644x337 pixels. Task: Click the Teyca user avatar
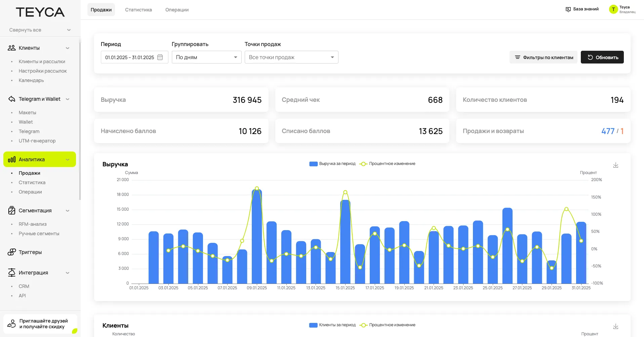[613, 9]
